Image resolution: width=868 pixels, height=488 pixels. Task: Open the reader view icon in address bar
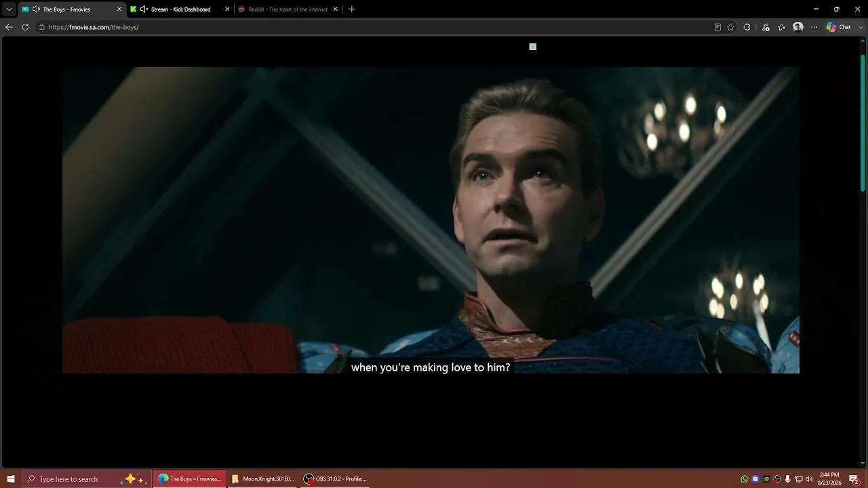(x=717, y=27)
